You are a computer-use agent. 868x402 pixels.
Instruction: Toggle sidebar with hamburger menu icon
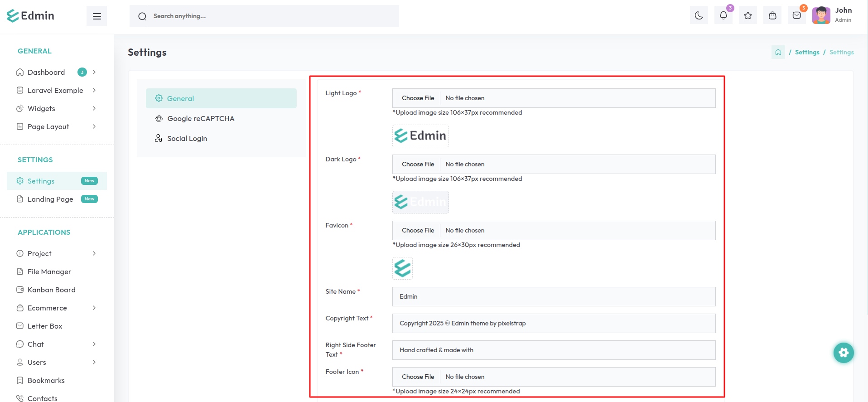[x=96, y=16]
